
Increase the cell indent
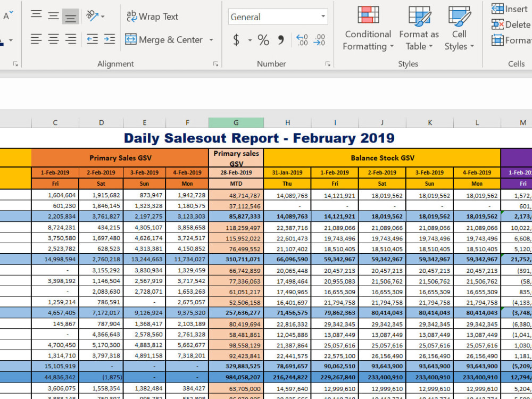point(109,39)
